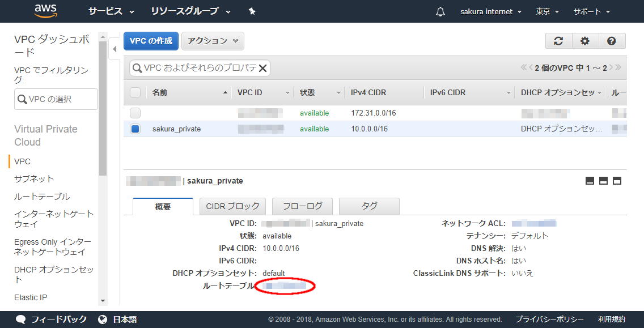Viewport: 644px width, 328px height.
Task: Refresh the VPC list
Action: 558,41
